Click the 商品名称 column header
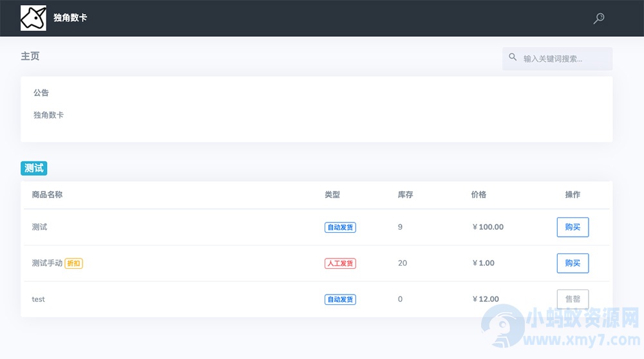 47,194
